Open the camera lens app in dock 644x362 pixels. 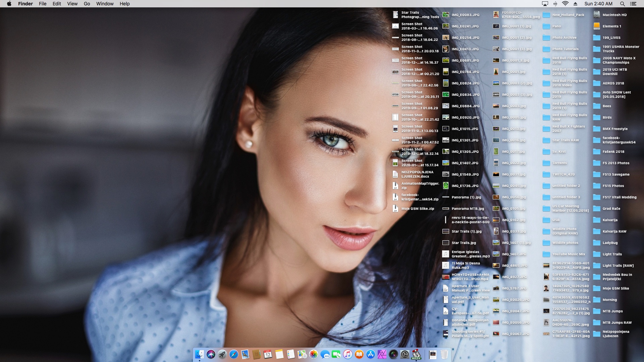point(393,354)
